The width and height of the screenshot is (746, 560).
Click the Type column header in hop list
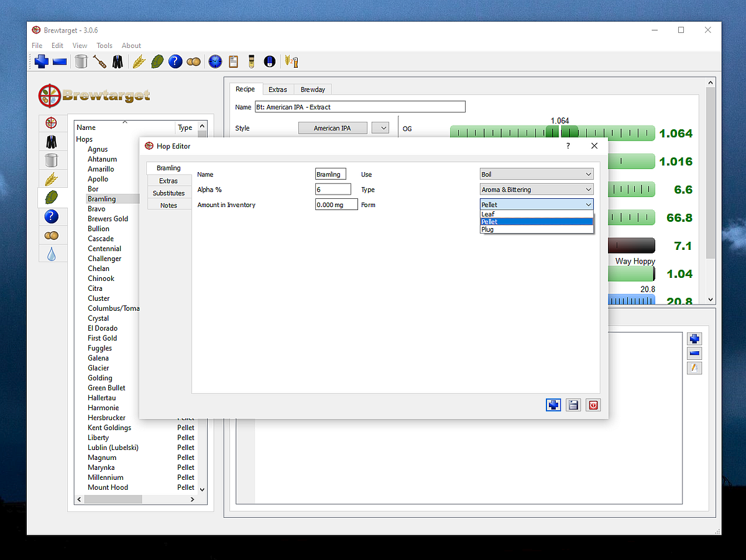[186, 127]
